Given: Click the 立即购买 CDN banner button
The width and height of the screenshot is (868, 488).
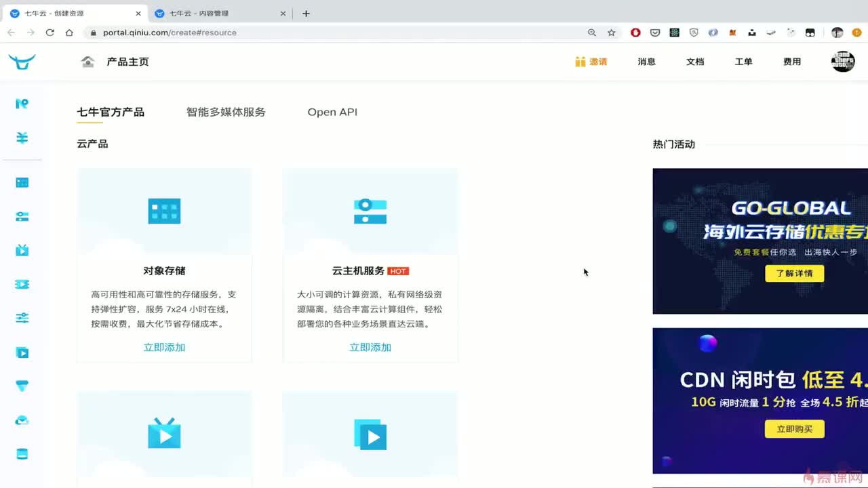Looking at the screenshot, I should point(794,429).
